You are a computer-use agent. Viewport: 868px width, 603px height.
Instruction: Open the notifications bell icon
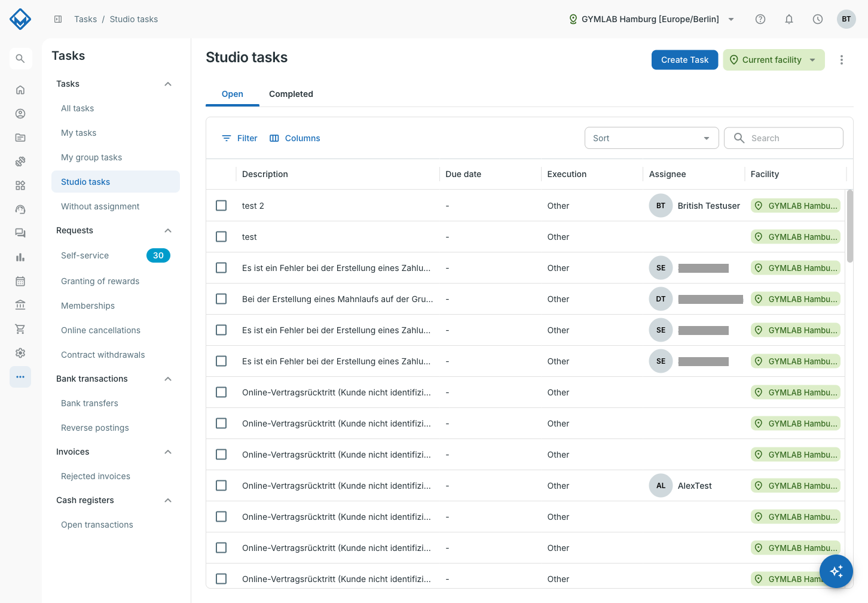pyautogui.click(x=789, y=19)
